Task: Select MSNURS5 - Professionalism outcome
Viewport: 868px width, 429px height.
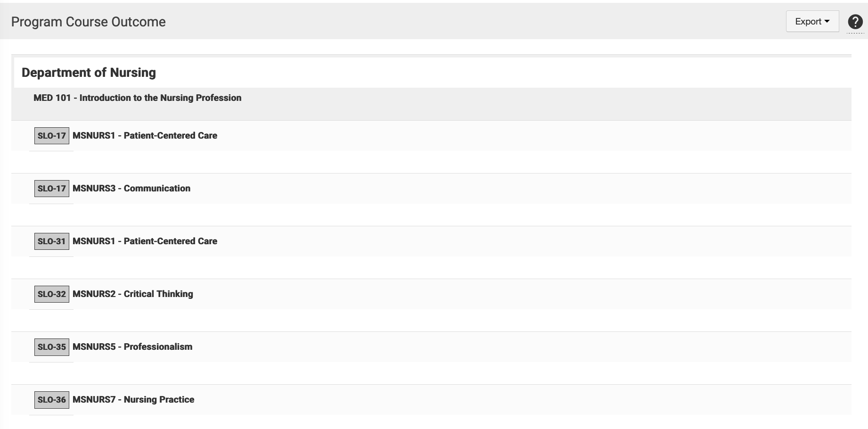Action: [132, 347]
